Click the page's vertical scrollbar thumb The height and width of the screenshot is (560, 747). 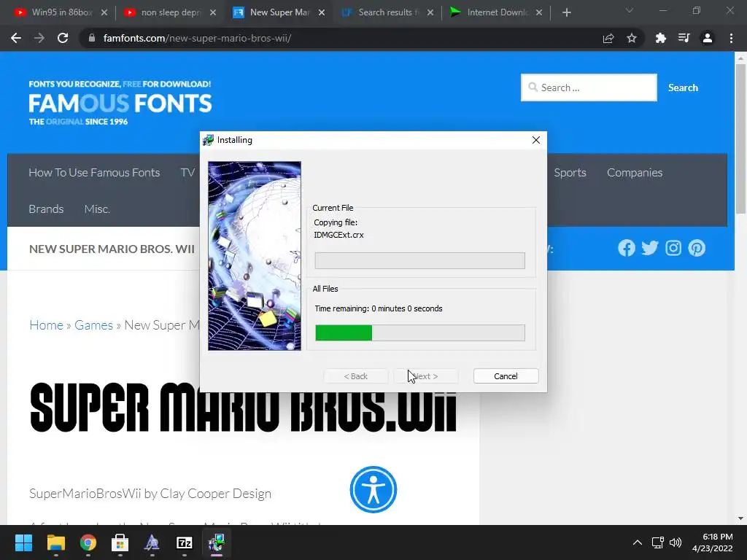[x=740, y=138]
